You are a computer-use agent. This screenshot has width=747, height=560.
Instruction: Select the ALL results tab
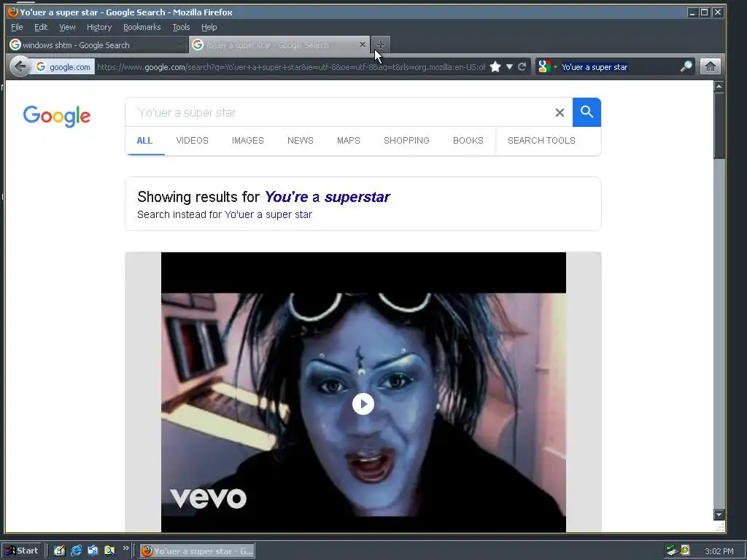144,141
